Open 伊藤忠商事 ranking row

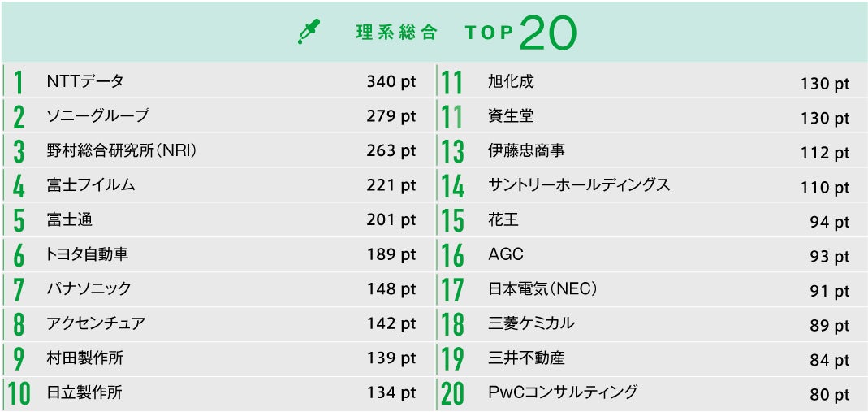click(527, 151)
